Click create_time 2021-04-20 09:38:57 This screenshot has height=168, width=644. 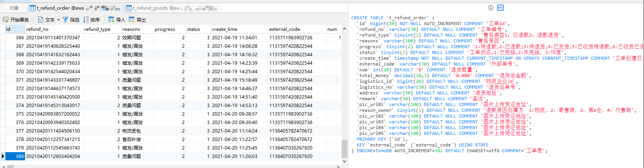(x=239, y=114)
